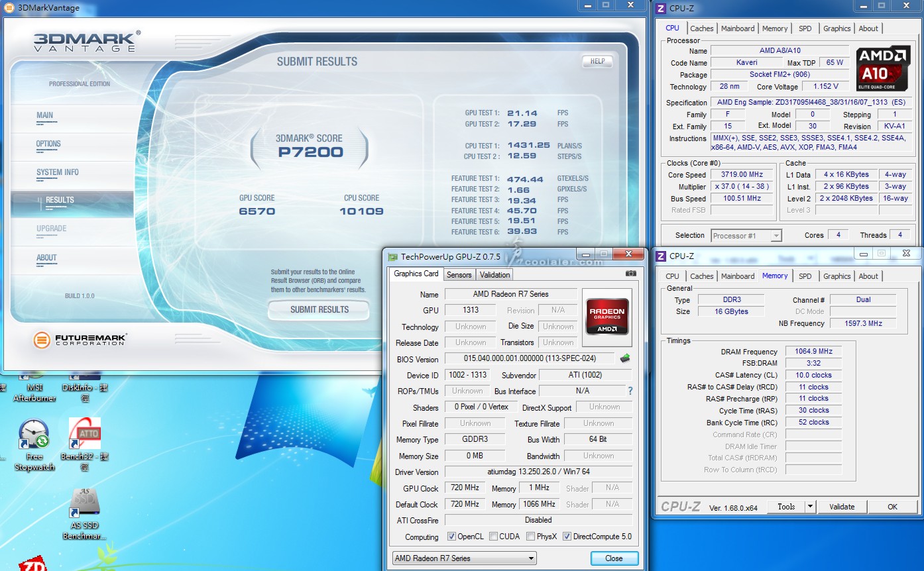
Task: Switch to the Validation tab in GPU-Z
Action: 494,274
